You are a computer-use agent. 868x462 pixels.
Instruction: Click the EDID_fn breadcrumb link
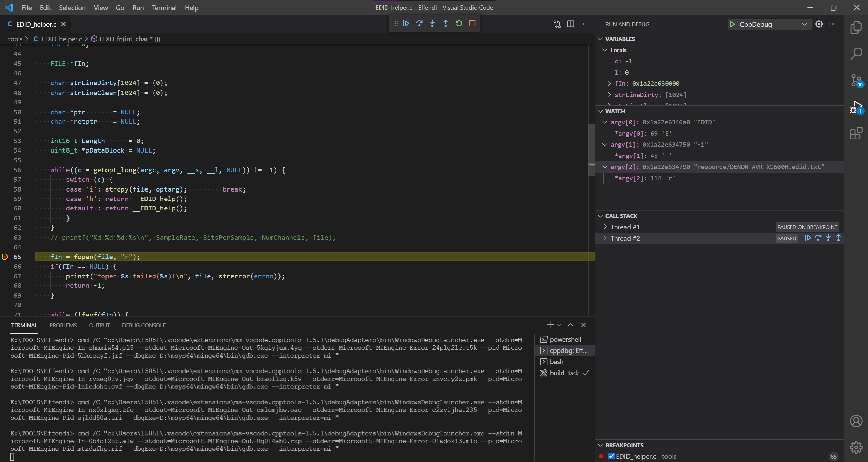coord(129,39)
